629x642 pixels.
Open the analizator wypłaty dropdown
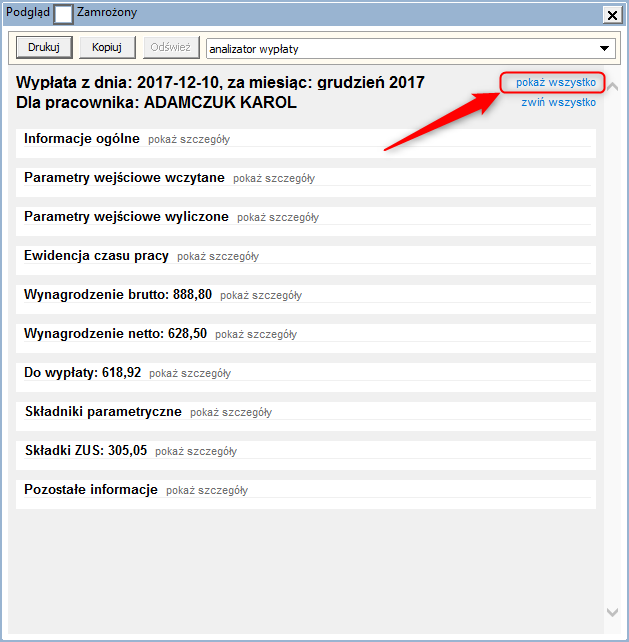(x=411, y=49)
